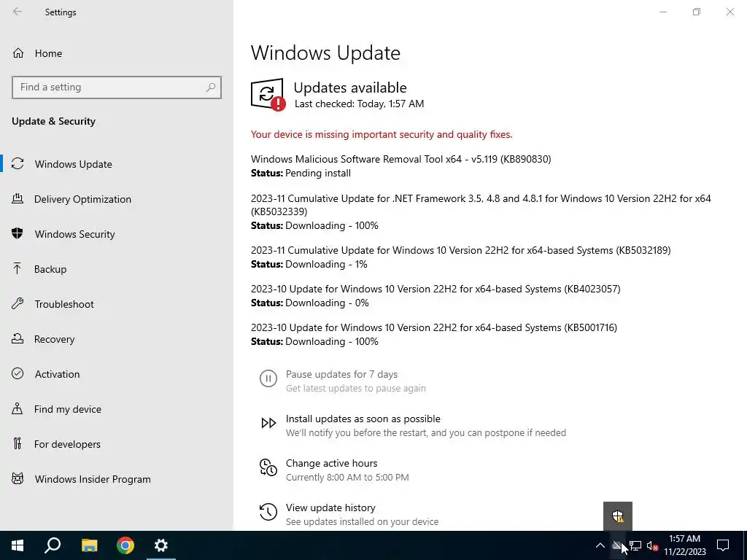Click Last checked: Today, 1:57 AM text
Screen dimensions: 747x560
coord(359,104)
